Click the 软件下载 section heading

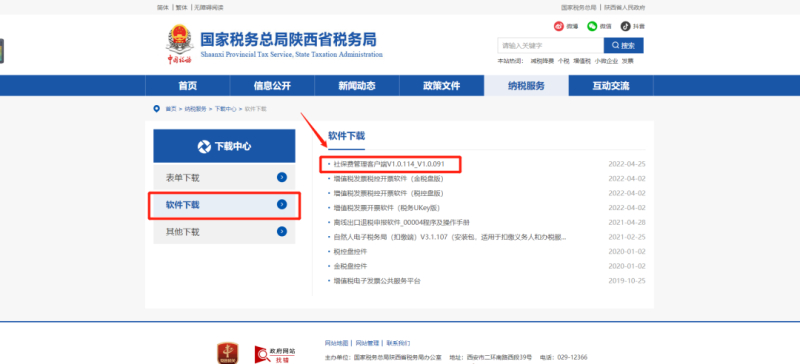(x=346, y=136)
